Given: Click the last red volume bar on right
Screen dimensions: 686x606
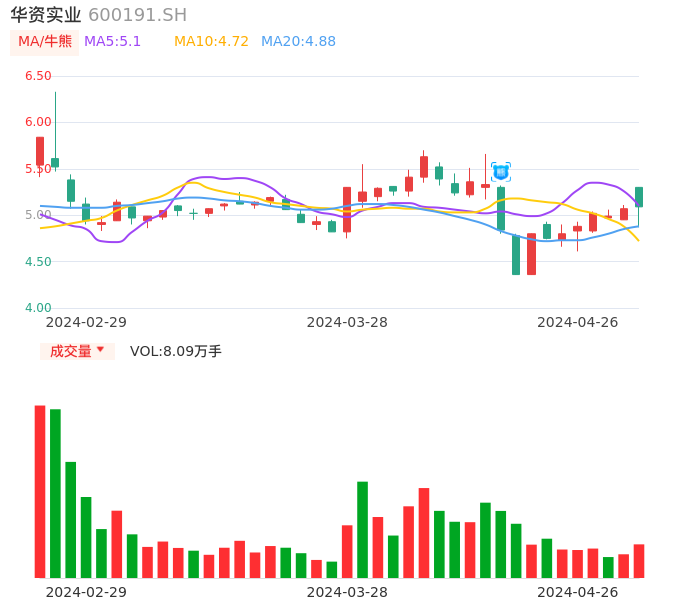Looking at the screenshot, I should (x=639, y=561).
